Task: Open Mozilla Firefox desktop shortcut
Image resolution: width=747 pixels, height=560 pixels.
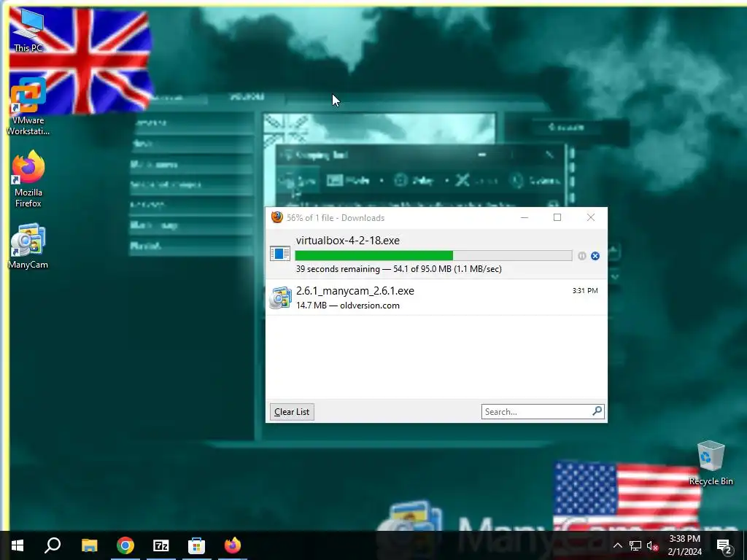Action: point(28,179)
